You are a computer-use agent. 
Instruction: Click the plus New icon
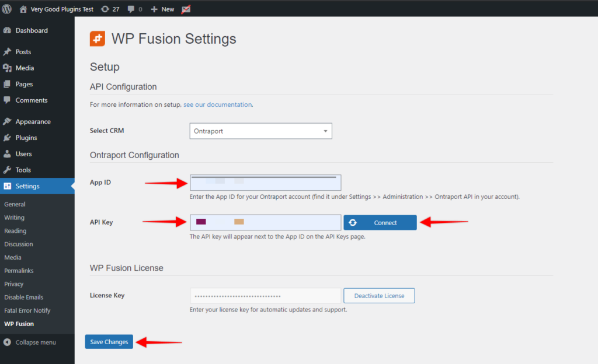[x=154, y=9]
